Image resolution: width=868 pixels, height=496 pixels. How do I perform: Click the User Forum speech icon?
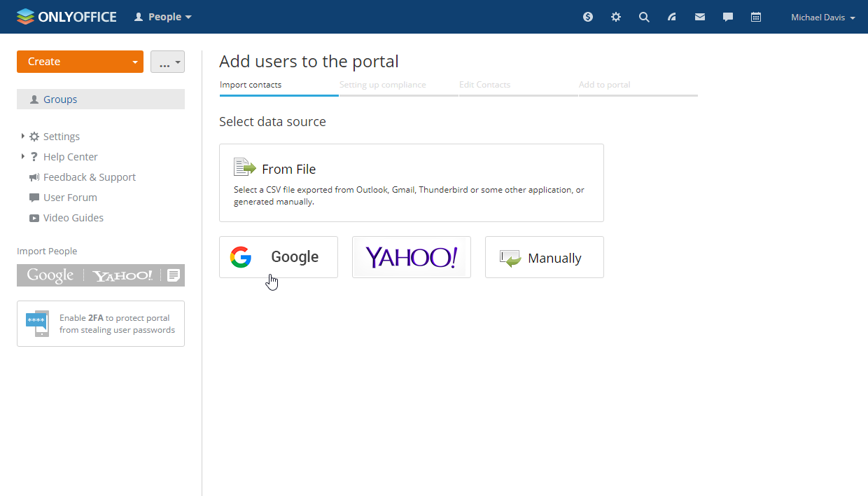tap(34, 198)
